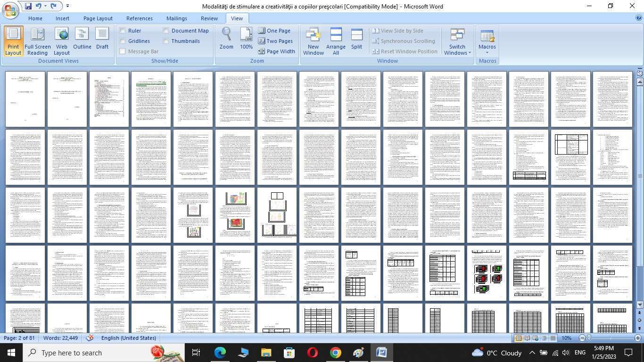Enable the Thumbnails checkbox
The height and width of the screenshot is (362, 644).
pos(166,41)
